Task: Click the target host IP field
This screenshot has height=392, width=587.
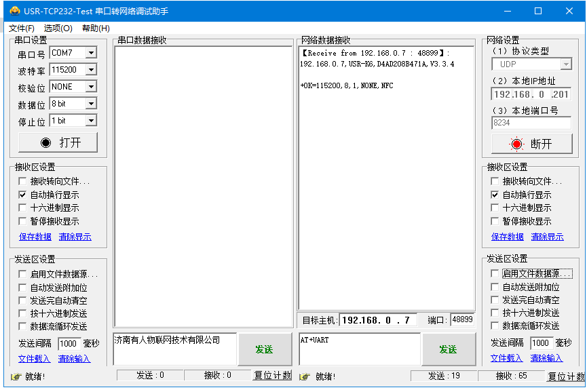Action: tap(378, 320)
